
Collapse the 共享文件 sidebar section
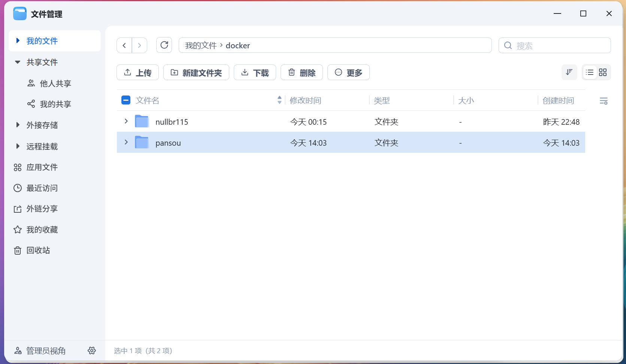click(x=18, y=62)
